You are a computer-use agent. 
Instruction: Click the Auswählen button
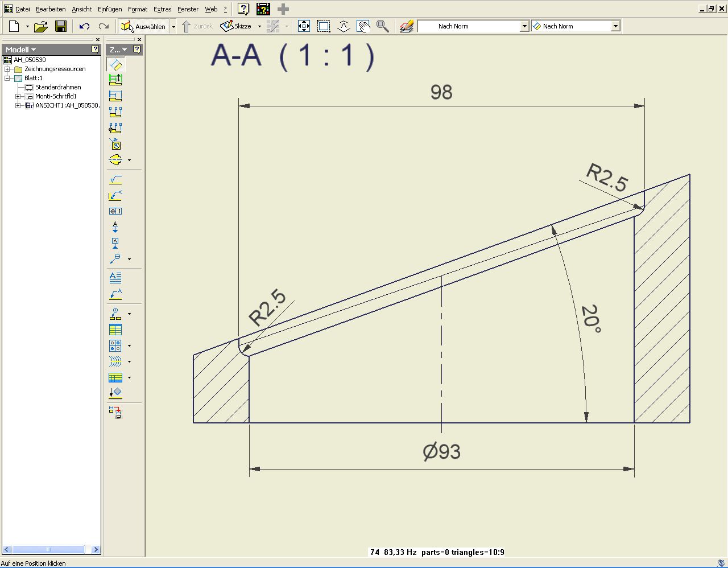pos(143,26)
